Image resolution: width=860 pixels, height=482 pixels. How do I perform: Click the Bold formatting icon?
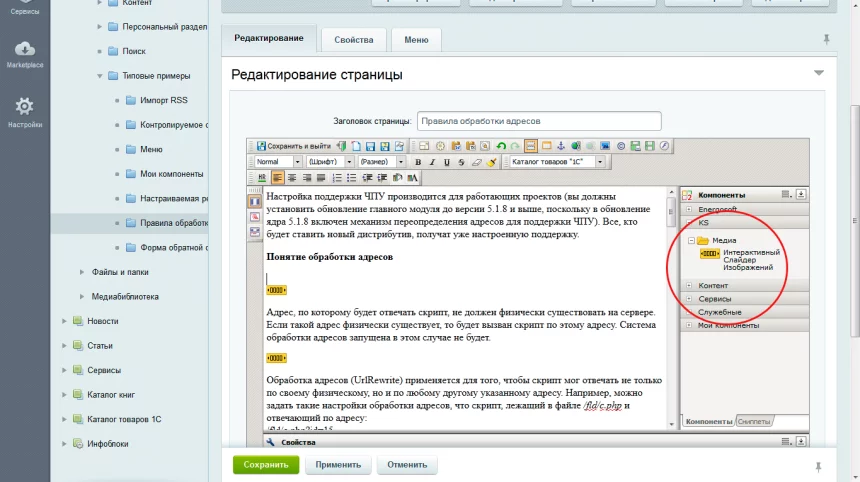coord(419,162)
